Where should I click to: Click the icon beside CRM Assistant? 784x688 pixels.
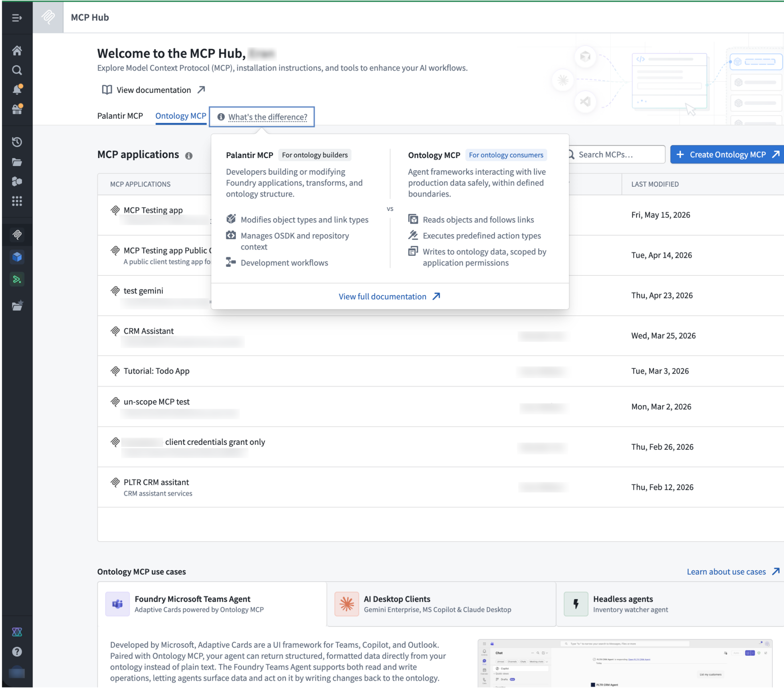115,331
